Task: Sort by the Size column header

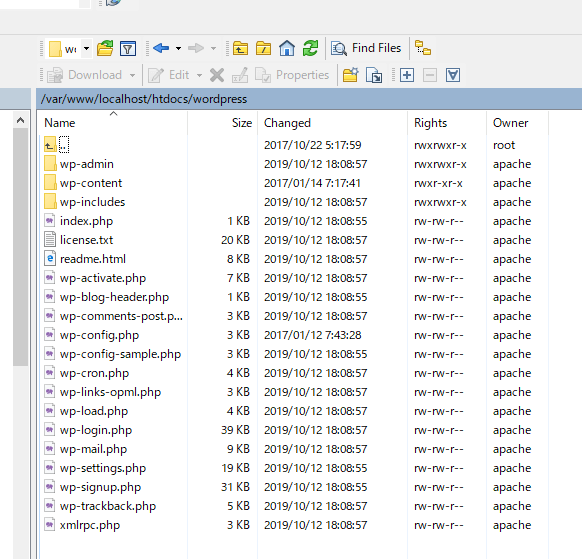Action: [223, 123]
